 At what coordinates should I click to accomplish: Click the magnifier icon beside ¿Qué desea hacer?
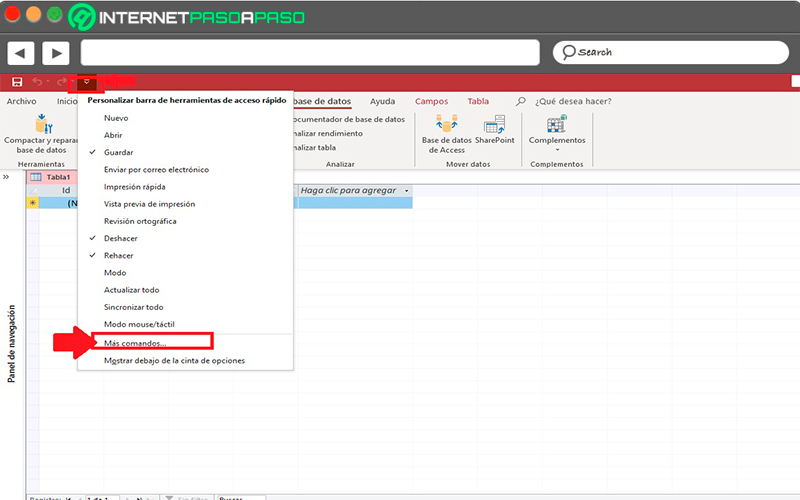[520, 101]
